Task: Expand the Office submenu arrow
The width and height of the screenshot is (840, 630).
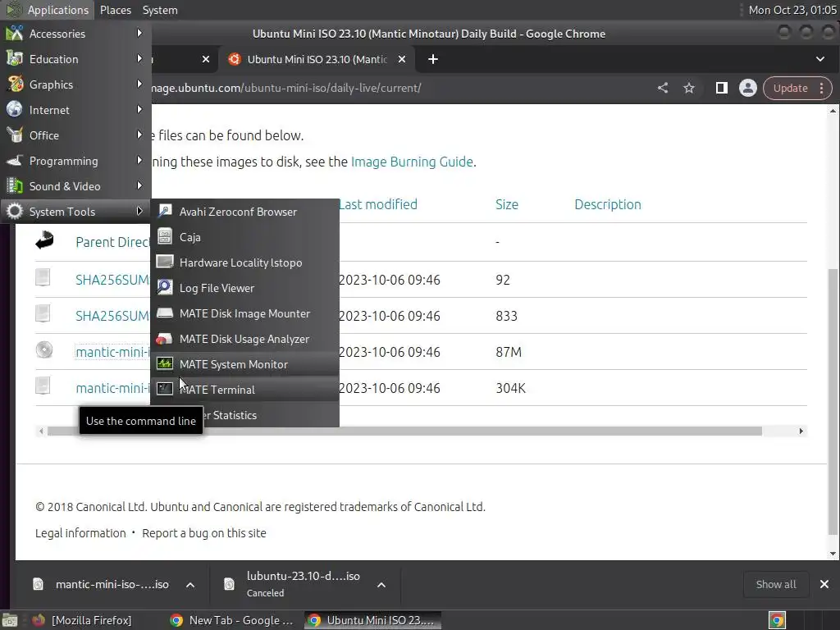Action: [139, 135]
